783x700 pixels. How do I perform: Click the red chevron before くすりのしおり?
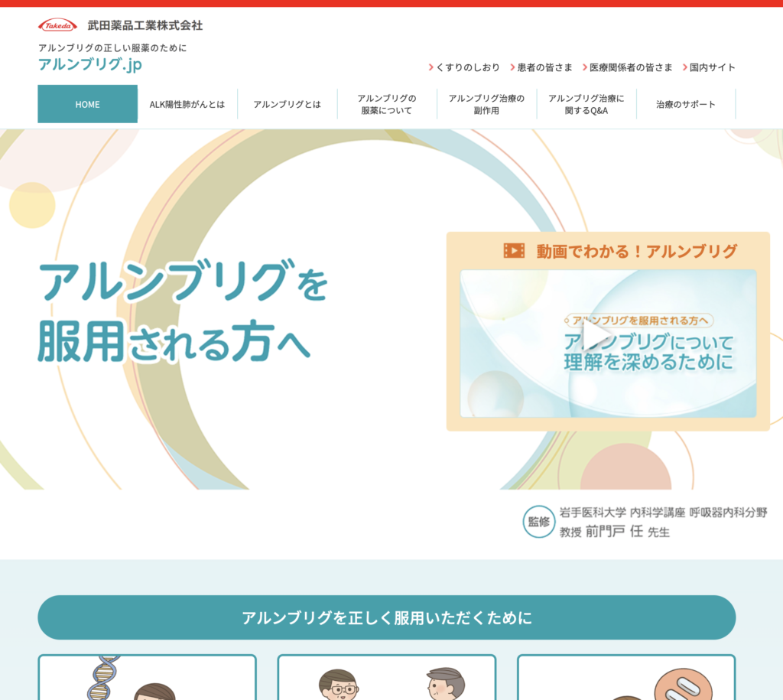(x=431, y=67)
